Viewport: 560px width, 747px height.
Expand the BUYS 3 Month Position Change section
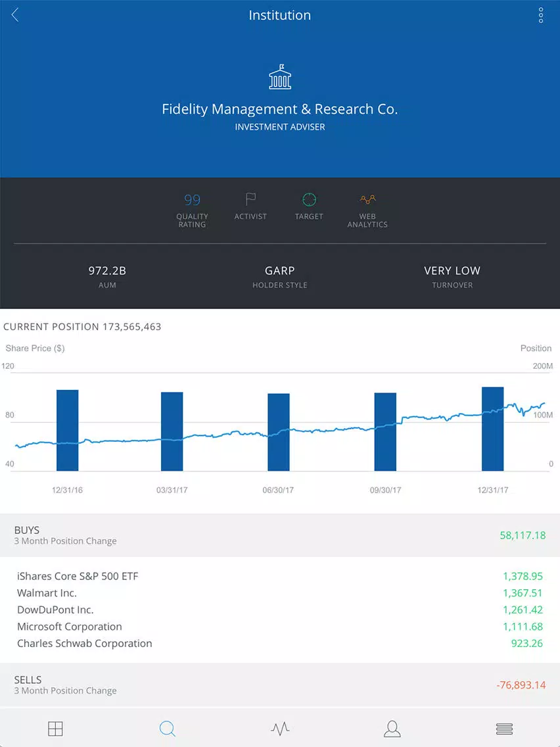click(x=280, y=535)
